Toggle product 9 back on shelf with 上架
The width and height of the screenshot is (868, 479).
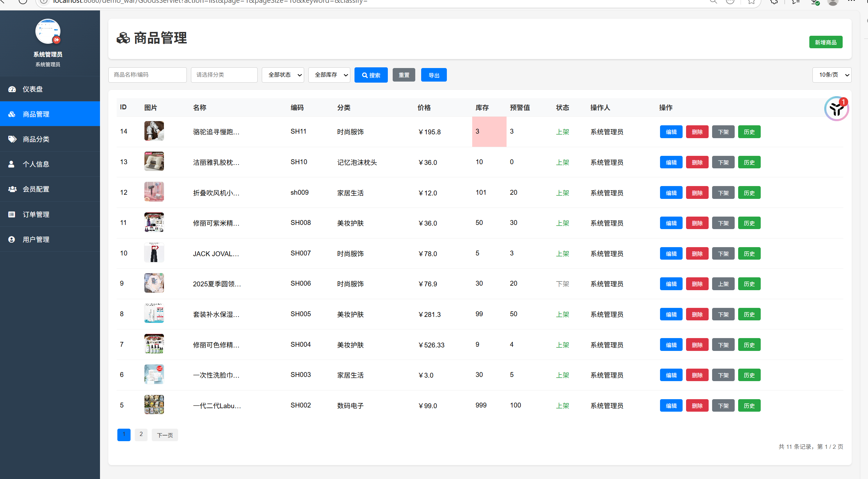[723, 284]
